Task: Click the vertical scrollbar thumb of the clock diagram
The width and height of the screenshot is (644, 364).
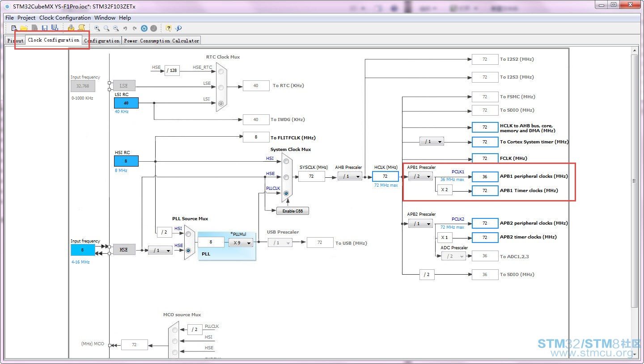Action: 635,180
